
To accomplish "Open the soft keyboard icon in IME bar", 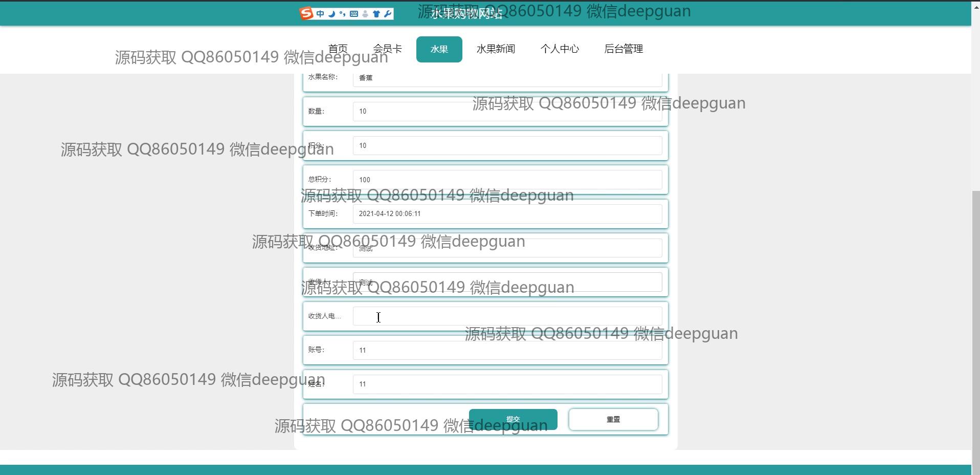I will [354, 14].
